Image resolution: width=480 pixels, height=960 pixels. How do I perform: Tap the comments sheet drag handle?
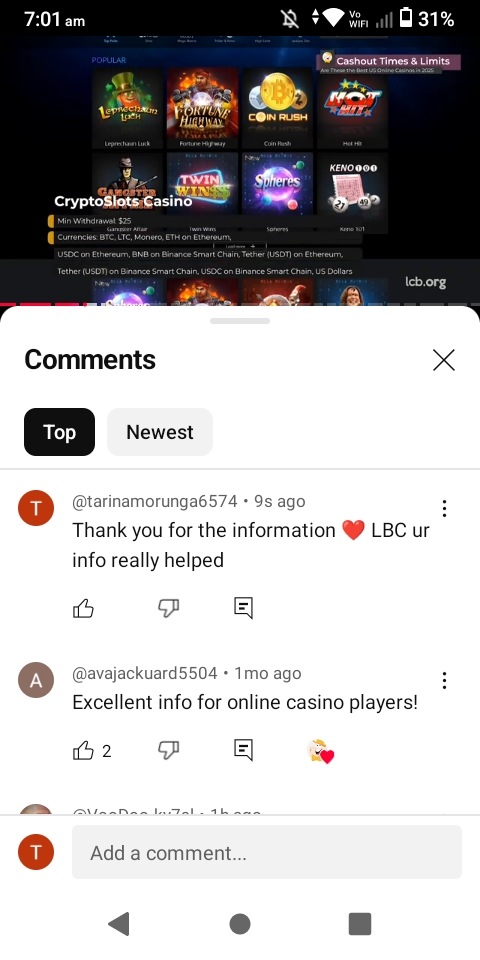239,321
